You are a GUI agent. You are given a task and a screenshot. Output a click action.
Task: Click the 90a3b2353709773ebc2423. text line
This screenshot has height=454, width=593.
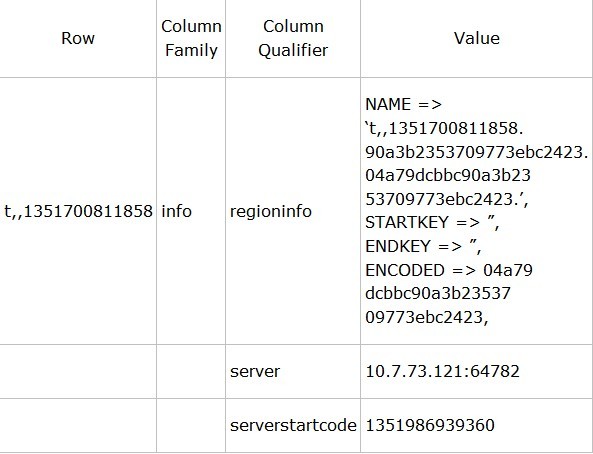477,152
